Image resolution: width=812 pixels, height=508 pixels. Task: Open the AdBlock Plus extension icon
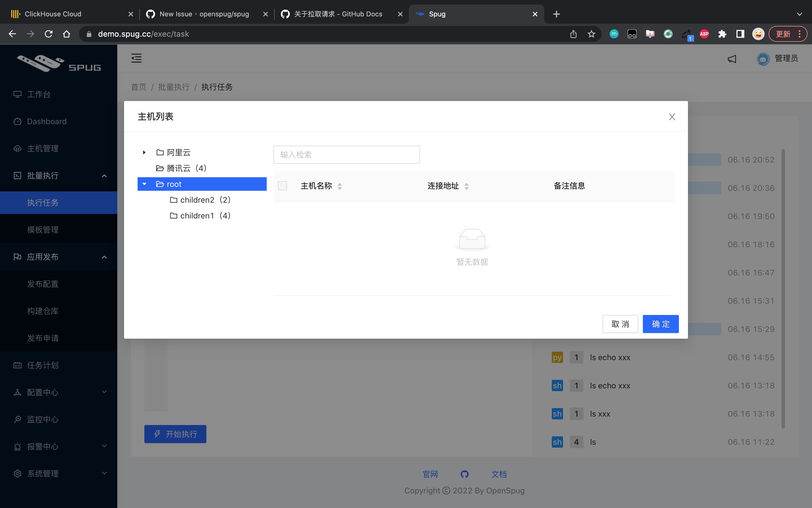(x=704, y=34)
